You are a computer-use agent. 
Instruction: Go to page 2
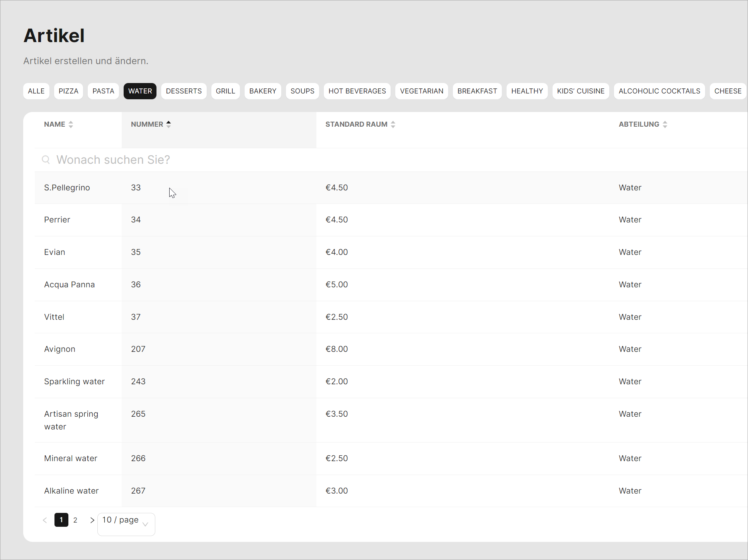coord(75,520)
